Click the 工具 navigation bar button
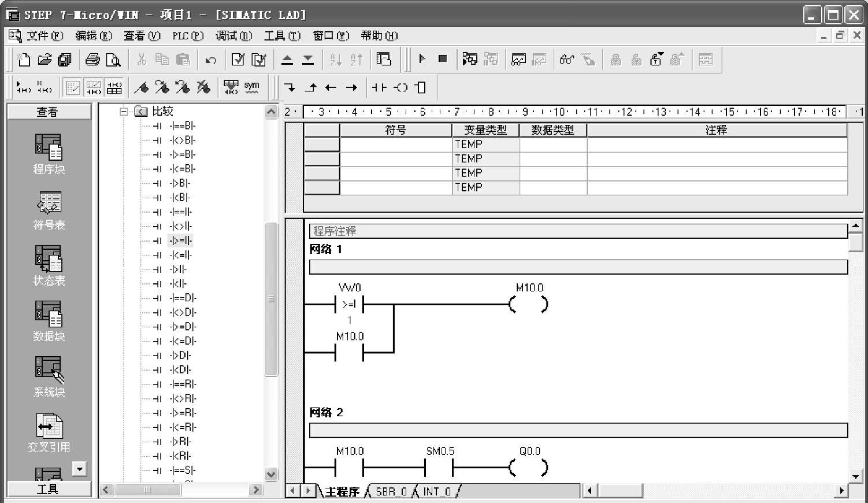The height and width of the screenshot is (503, 868). pos(49,489)
